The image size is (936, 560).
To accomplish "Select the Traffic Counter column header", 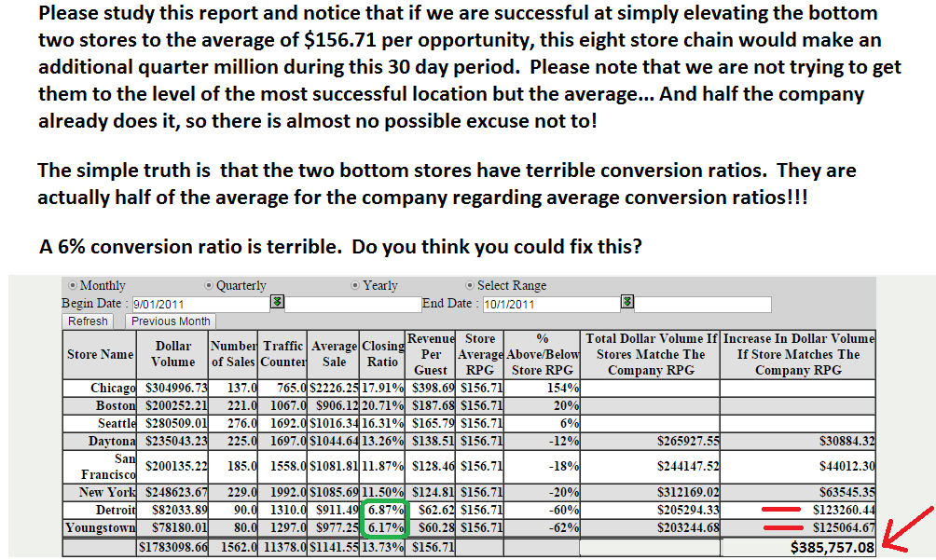I will [x=283, y=354].
